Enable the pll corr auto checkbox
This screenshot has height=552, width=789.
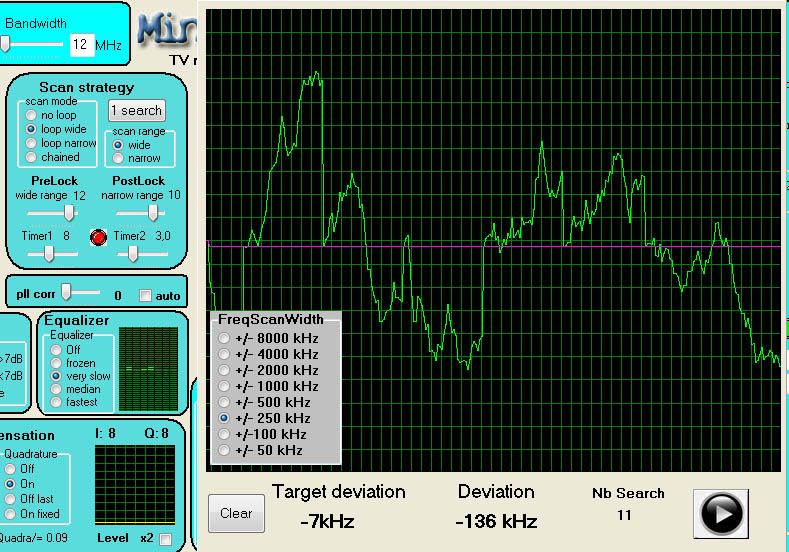tap(146, 295)
